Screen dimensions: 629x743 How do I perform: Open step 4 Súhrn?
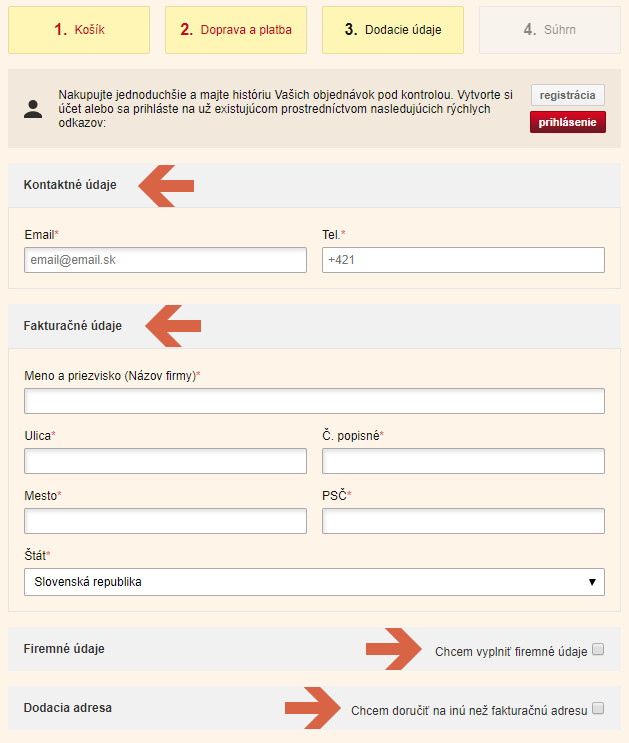click(550, 30)
